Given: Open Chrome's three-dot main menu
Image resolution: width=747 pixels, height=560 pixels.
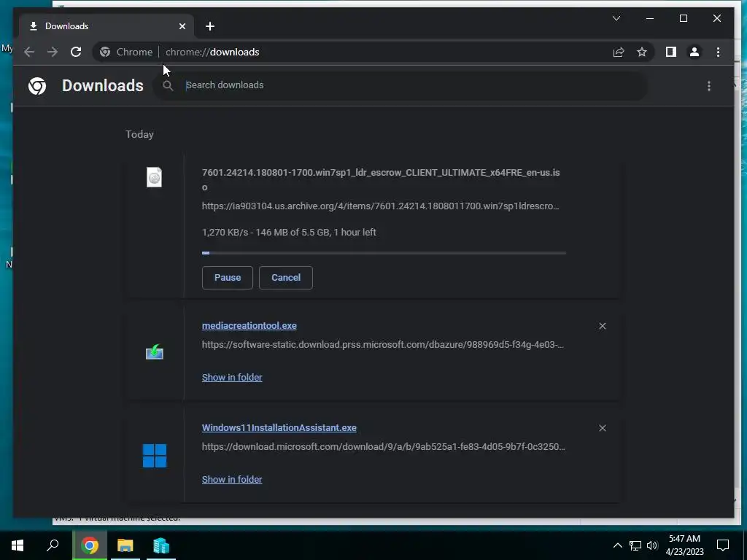Looking at the screenshot, I should tap(718, 52).
